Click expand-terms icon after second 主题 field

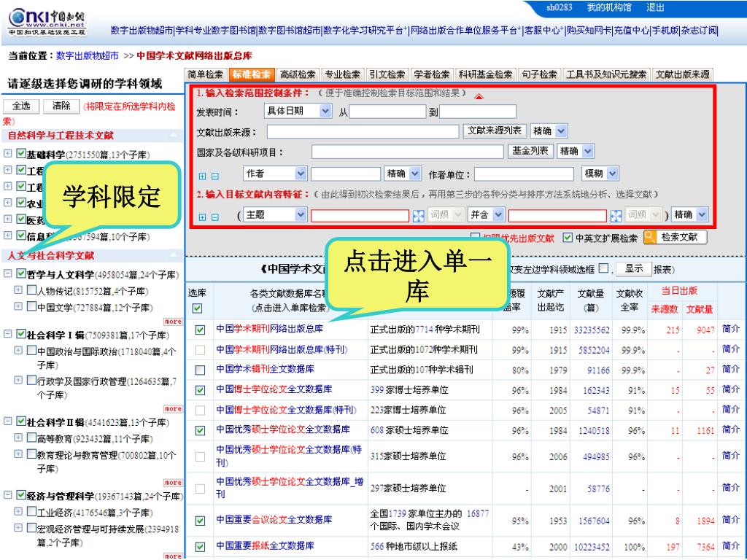click(x=616, y=216)
